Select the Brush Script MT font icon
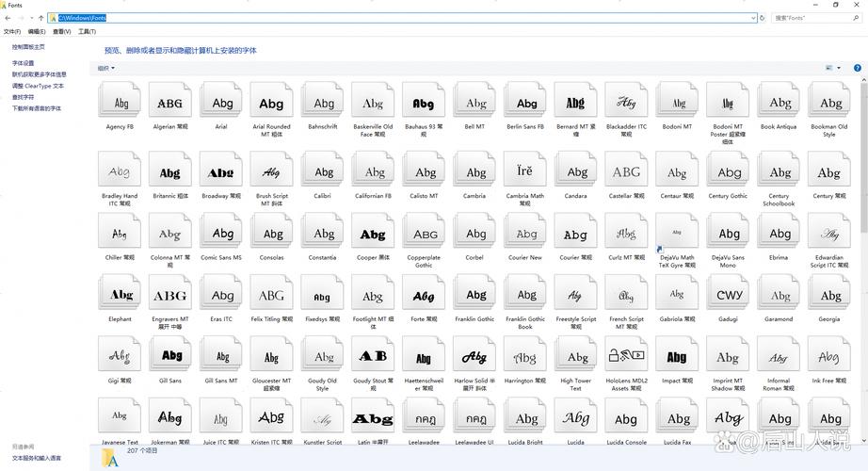This screenshot has height=471, width=868. coord(272,170)
